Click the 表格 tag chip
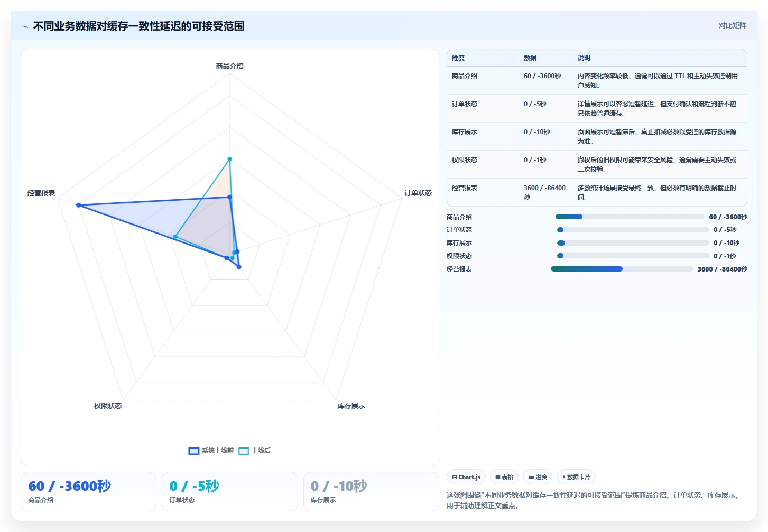 pos(504,477)
